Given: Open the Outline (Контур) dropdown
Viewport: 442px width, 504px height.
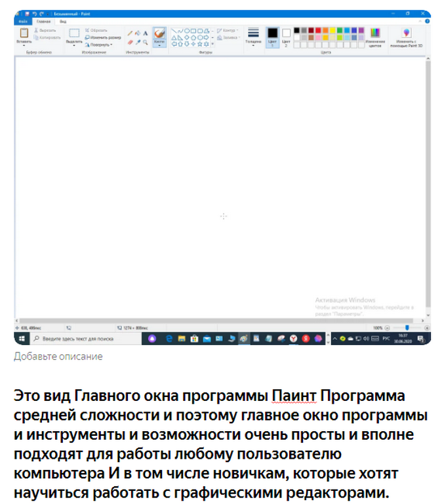Looking at the screenshot, I should [x=228, y=31].
